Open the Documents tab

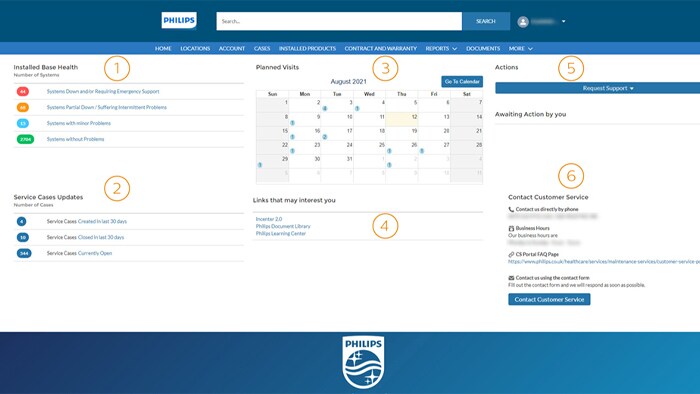coord(483,49)
